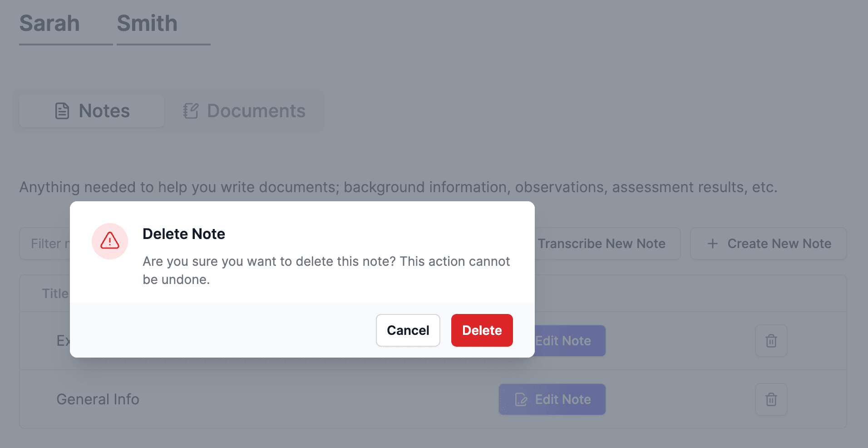Click the red warning triangle in the dialog

point(110,241)
